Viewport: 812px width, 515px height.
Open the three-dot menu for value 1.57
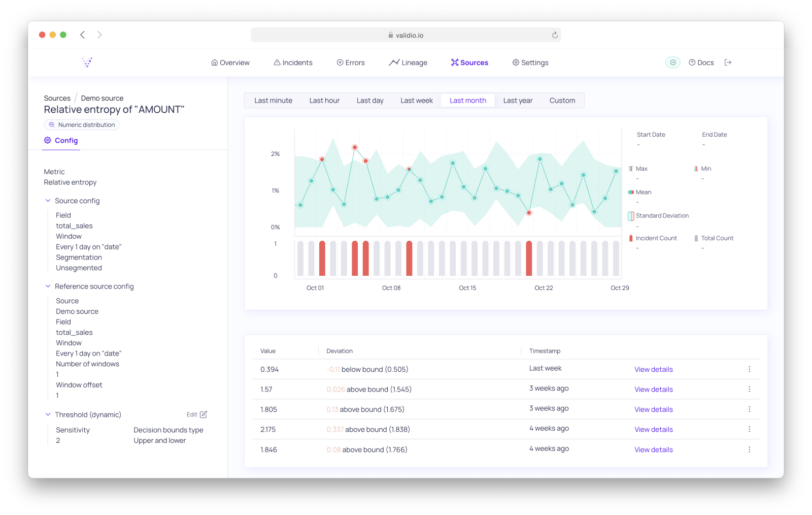(749, 389)
